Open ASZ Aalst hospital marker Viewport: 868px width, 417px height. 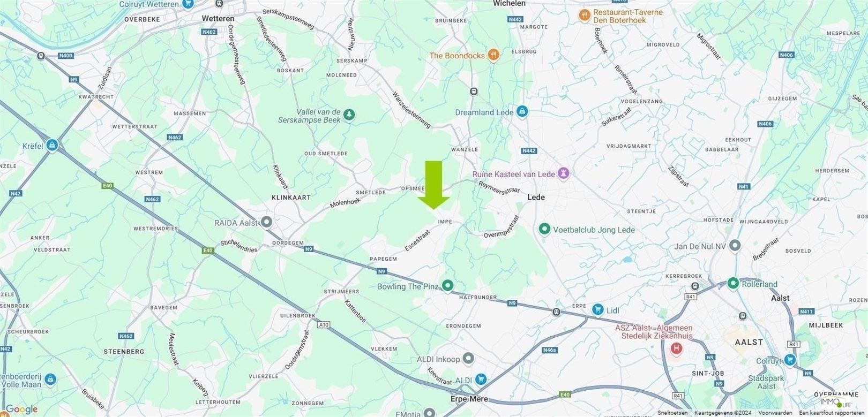[x=676, y=349]
